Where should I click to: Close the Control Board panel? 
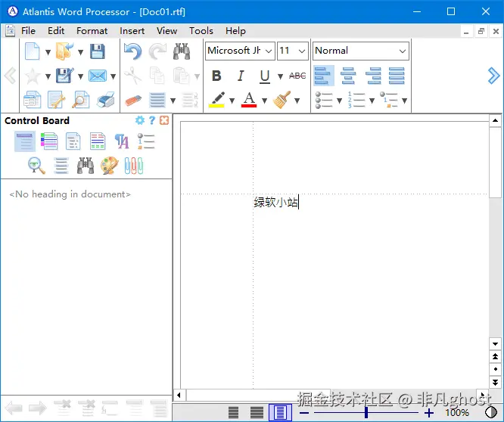[164, 120]
